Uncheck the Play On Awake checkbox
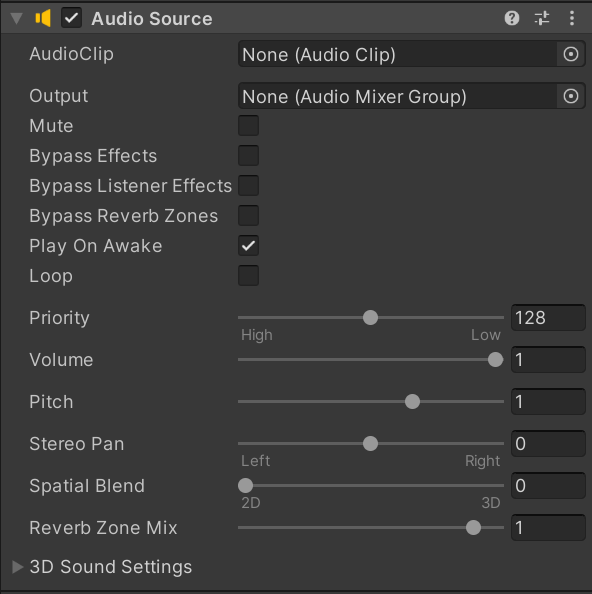The width and height of the screenshot is (592, 594). click(248, 245)
